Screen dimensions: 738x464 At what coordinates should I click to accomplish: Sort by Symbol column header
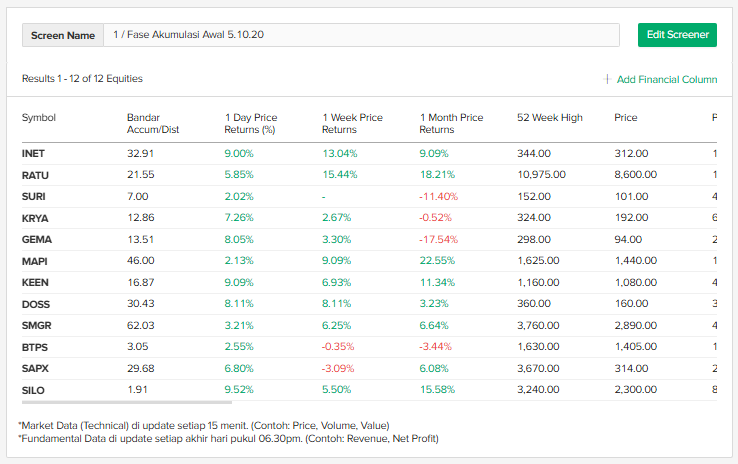39,118
